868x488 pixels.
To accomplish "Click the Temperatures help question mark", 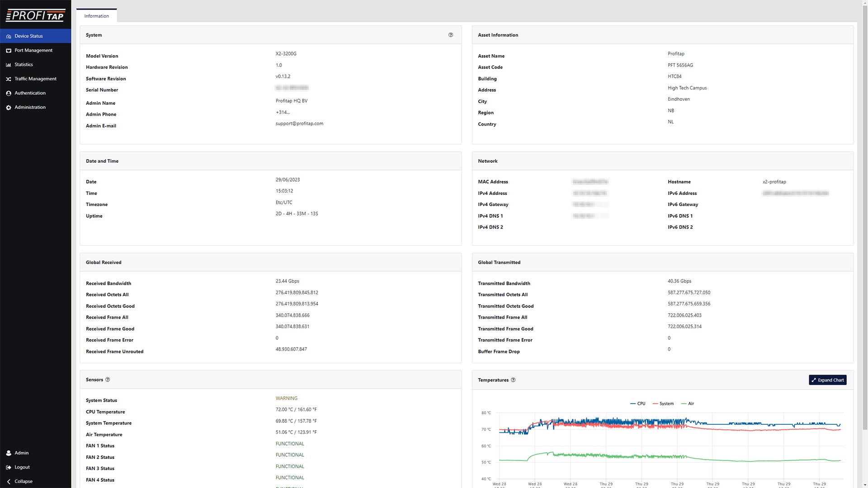I will 513,380.
